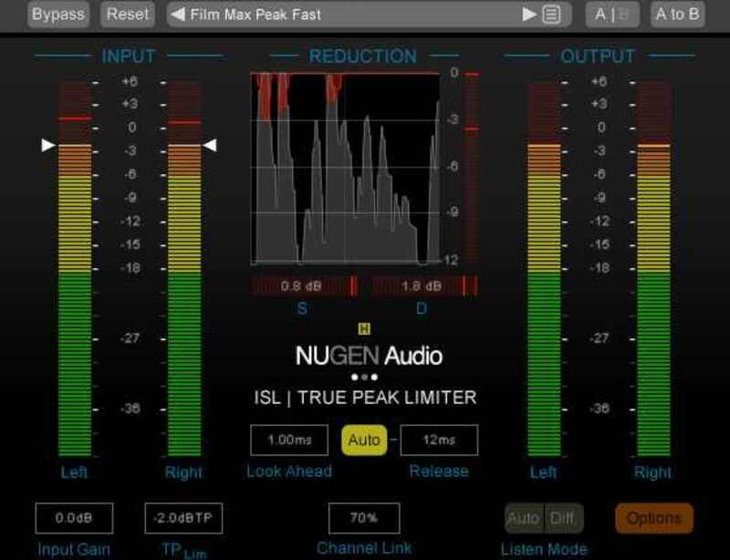This screenshot has height=560, width=730.
Task: Click the Channel Link 70% box
Action: pos(364,518)
